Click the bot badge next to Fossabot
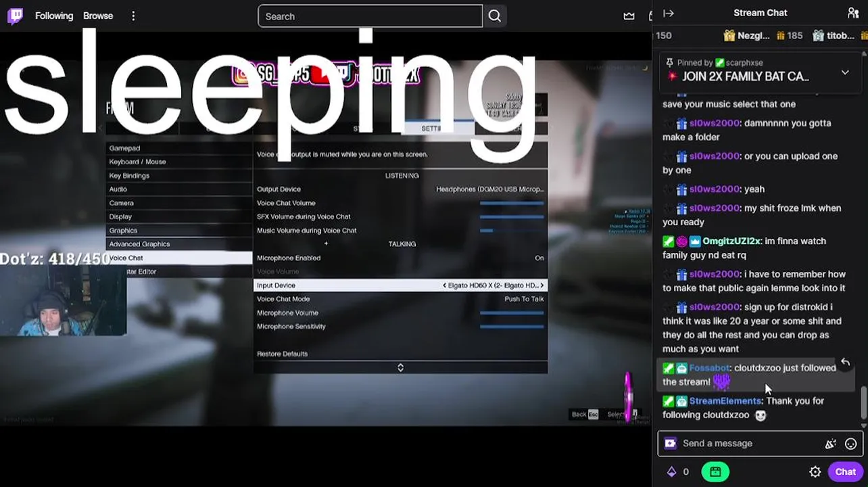The width and height of the screenshot is (868, 487). pos(681,368)
